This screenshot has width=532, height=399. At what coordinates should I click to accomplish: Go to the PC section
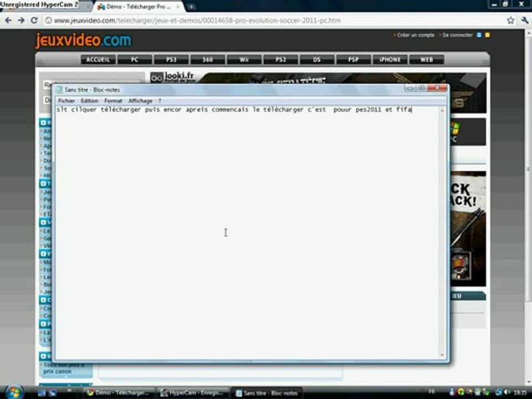pyautogui.click(x=135, y=60)
